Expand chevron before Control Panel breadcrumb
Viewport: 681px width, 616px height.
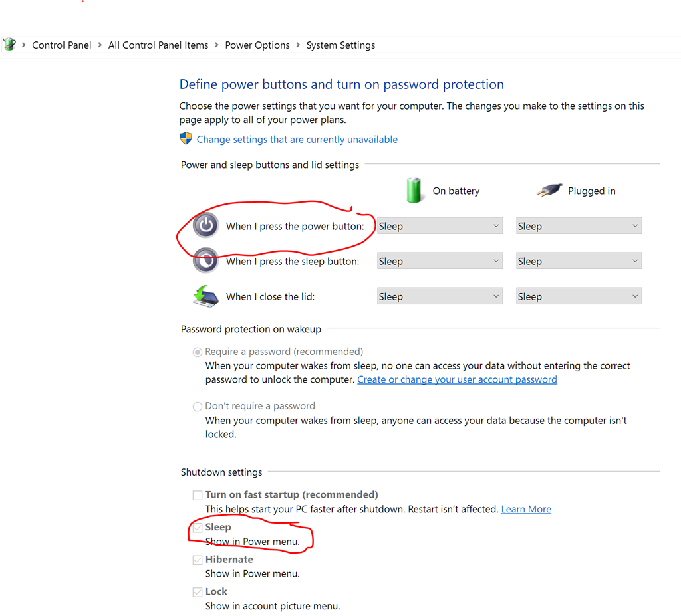[x=24, y=45]
